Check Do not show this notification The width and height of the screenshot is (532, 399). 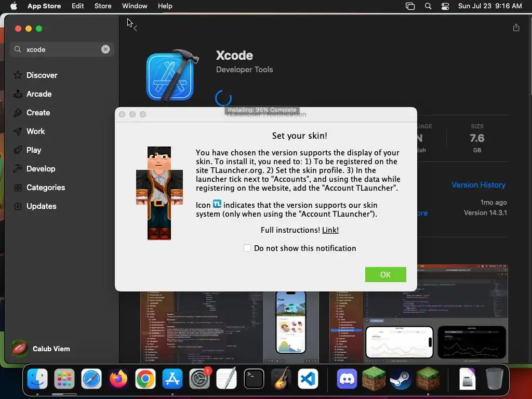click(x=247, y=248)
